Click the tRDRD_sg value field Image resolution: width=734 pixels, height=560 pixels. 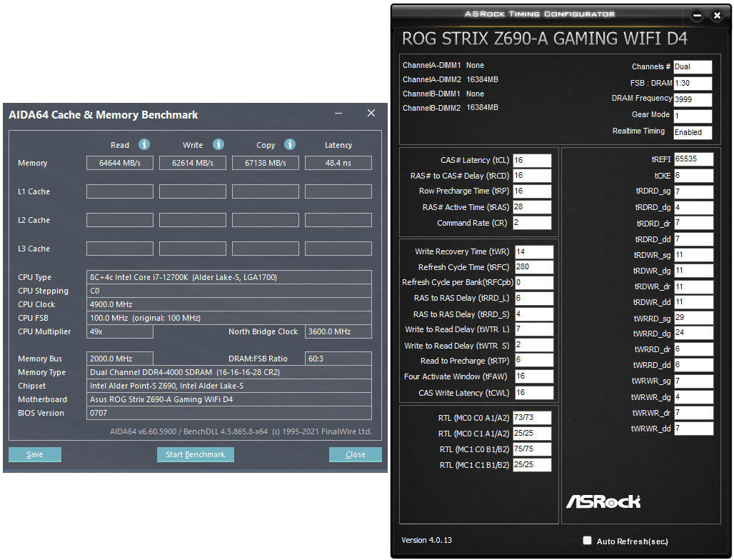coord(694,191)
